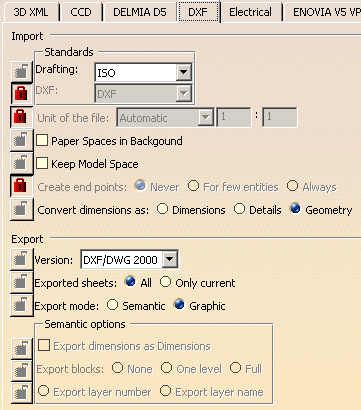Enable Paper Spaces in Backgound checkbox
Viewport: 361px width, 410px height.
(42, 140)
